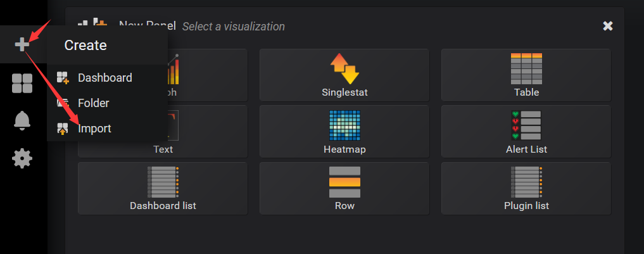644x254 pixels.
Task: Select the Alert List hearts icon
Action: (526, 125)
